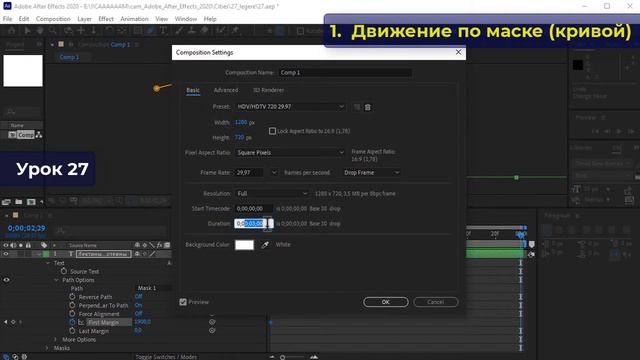Click the new folder icon in Project panel

19,202
